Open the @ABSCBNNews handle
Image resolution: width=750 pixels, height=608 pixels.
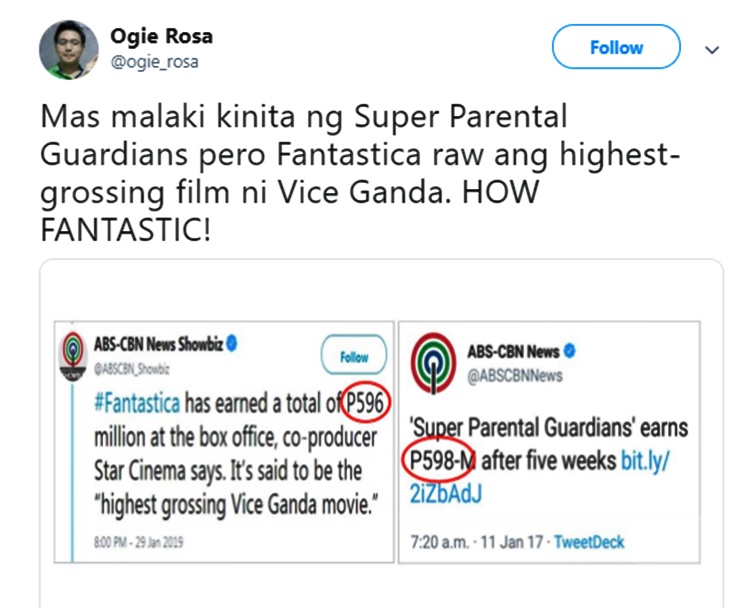(x=515, y=376)
